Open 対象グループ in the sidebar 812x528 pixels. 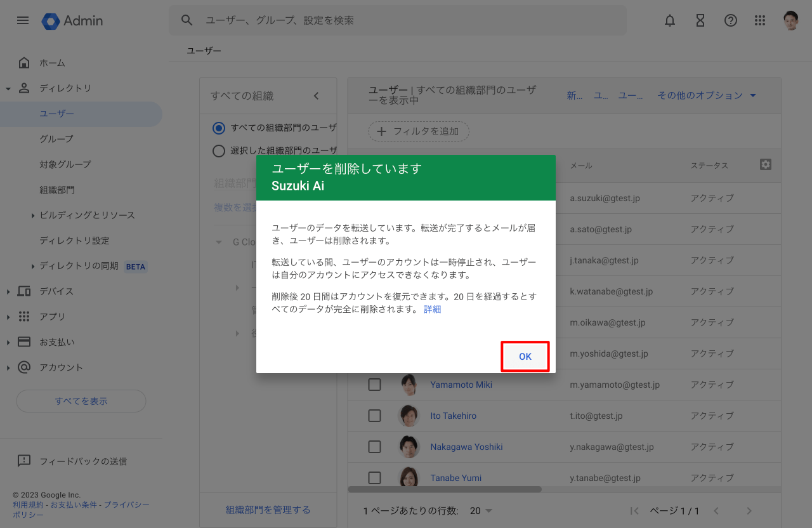pos(65,164)
